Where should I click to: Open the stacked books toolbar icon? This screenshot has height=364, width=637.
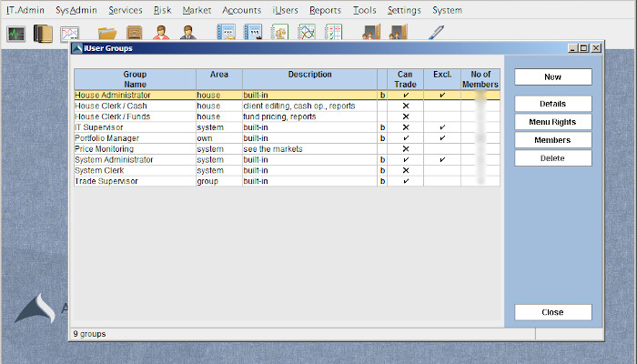click(x=43, y=34)
